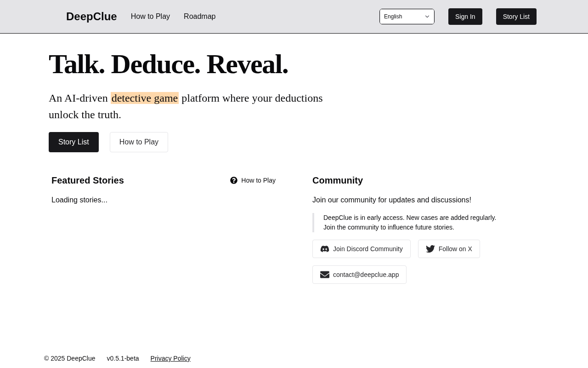Image resolution: width=588 pixels, height=368 pixels.
Task: Click the Twitter bird icon
Action: click(430, 249)
